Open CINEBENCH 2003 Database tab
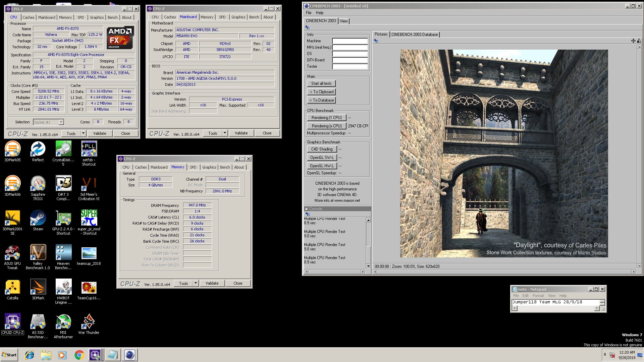The image size is (644, 362). [x=415, y=35]
